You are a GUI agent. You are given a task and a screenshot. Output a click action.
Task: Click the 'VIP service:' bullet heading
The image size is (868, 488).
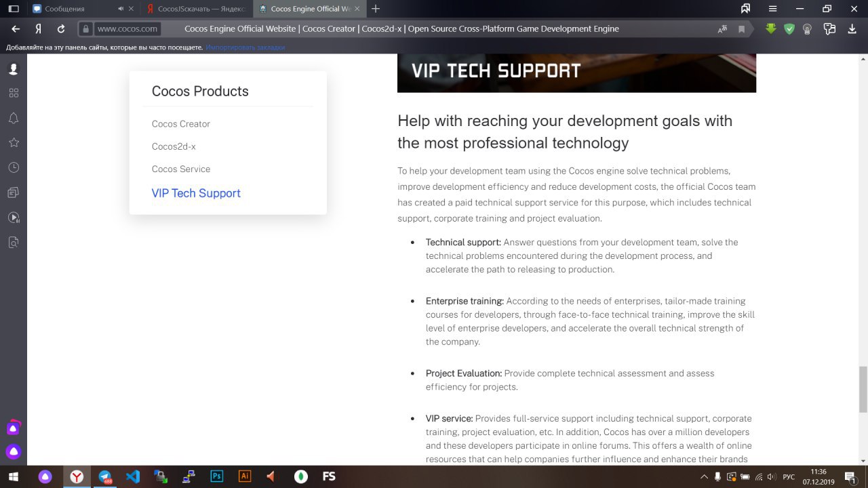[449, 418]
